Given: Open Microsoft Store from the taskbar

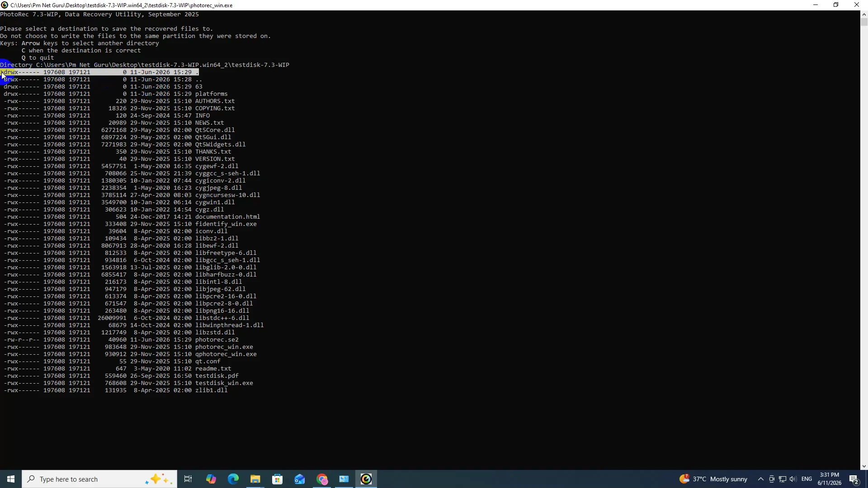Looking at the screenshot, I should [277, 479].
